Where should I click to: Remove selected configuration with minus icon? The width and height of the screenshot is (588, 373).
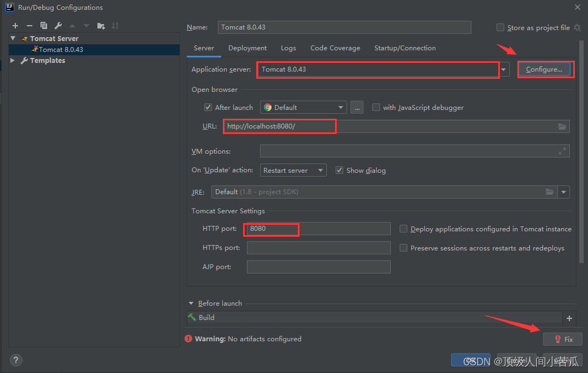tap(30, 26)
